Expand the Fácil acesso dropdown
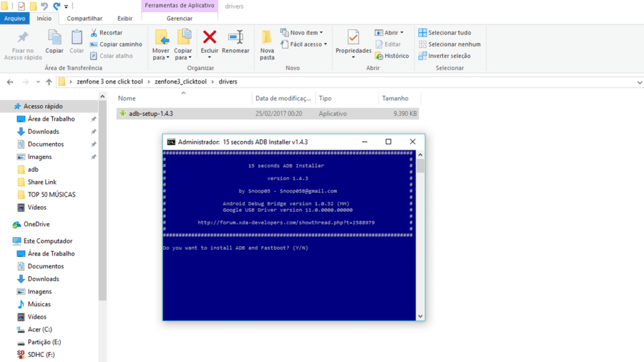The height and width of the screenshot is (362, 644). 305,45
